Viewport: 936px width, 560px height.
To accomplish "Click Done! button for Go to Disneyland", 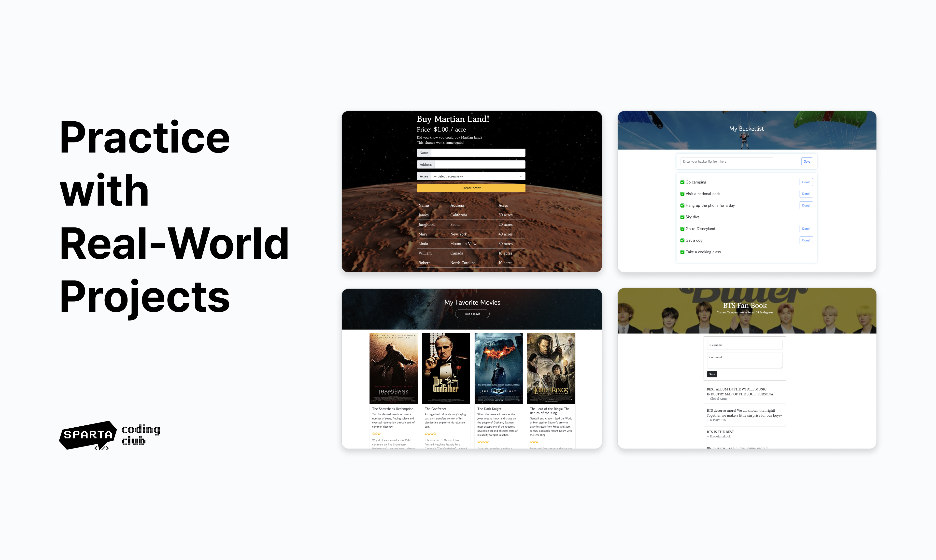I will pos(806,229).
